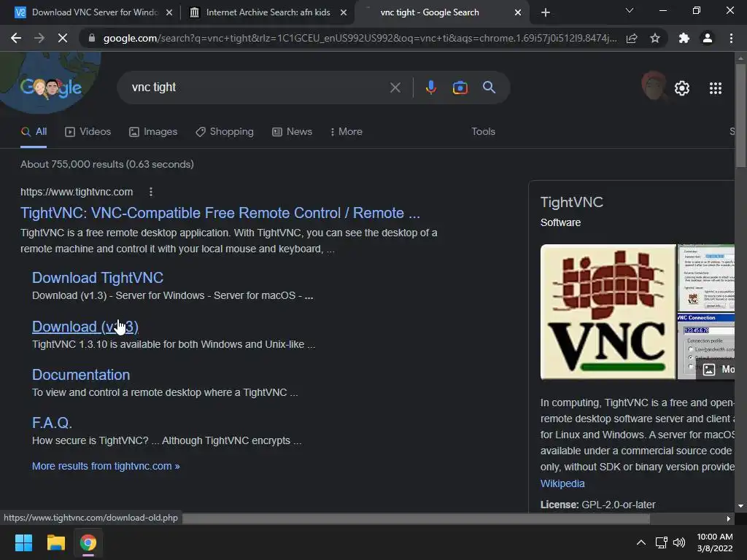Screen dimensions: 747x560
Task: Expand the More search filters menu
Action: pos(347,132)
